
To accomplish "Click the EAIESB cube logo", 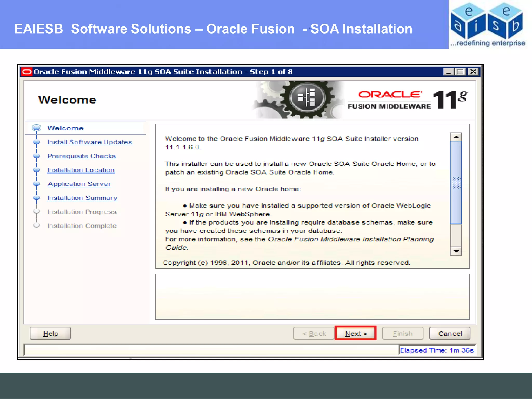I will (x=487, y=24).
